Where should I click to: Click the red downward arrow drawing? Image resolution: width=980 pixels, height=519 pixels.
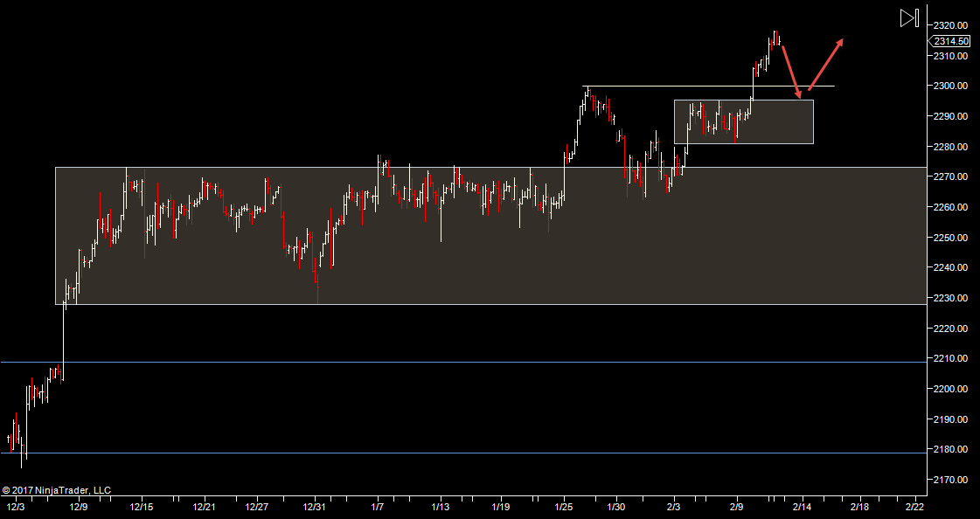[789, 71]
